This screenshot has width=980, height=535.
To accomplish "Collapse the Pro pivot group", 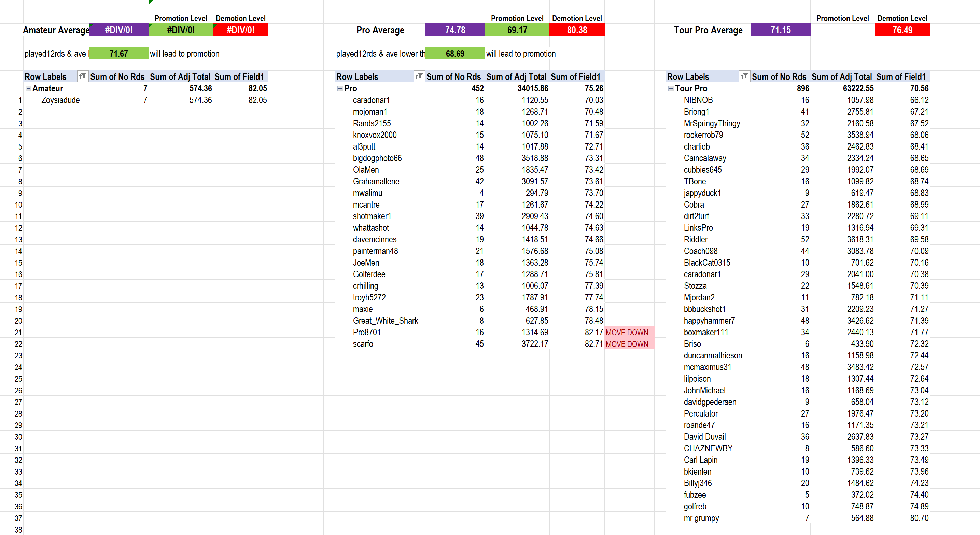I will pos(340,89).
